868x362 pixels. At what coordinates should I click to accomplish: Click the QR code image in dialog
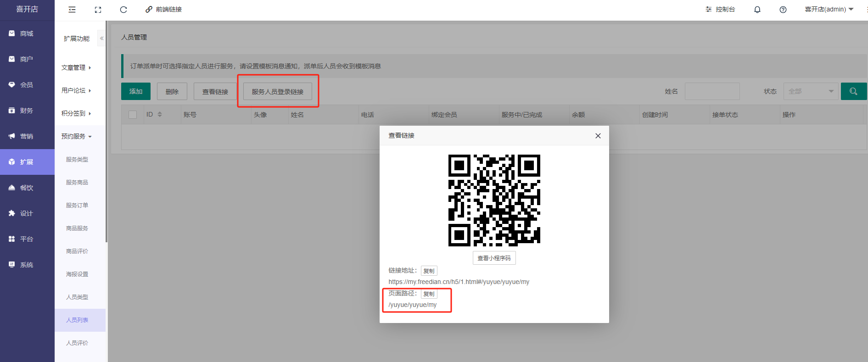tap(494, 200)
